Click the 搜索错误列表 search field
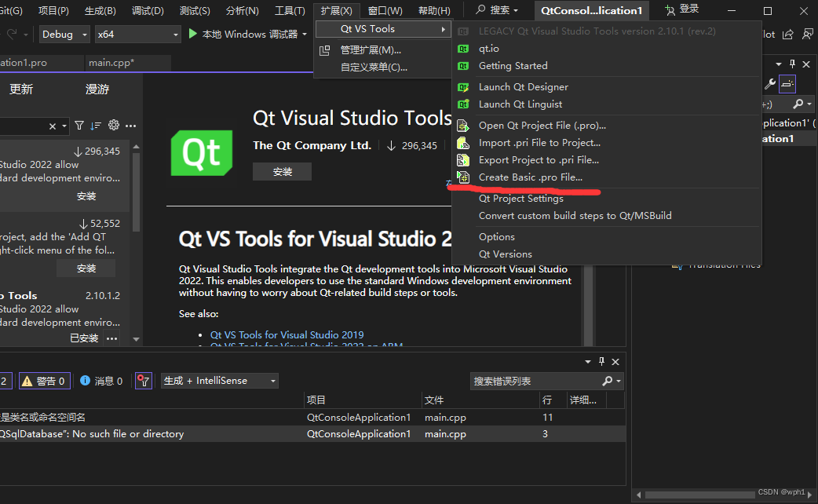The image size is (818, 504). pyautogui.click(x=542, y=381)
